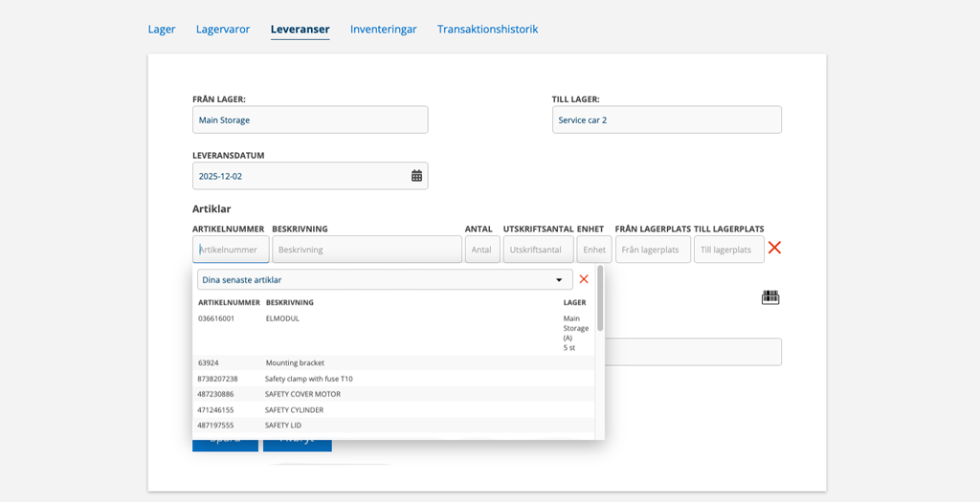
Task: Go to the Inventeringar tab
Action: [383, 30]
